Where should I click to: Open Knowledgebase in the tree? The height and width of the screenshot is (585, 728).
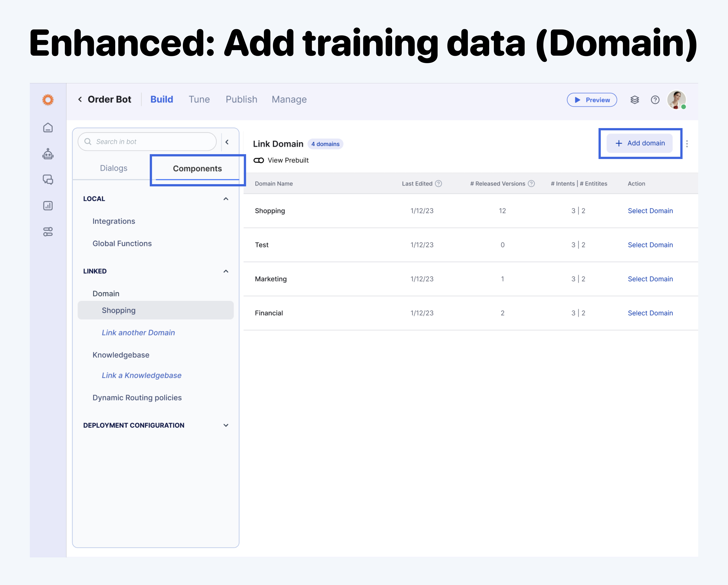(x=121, y=355)
